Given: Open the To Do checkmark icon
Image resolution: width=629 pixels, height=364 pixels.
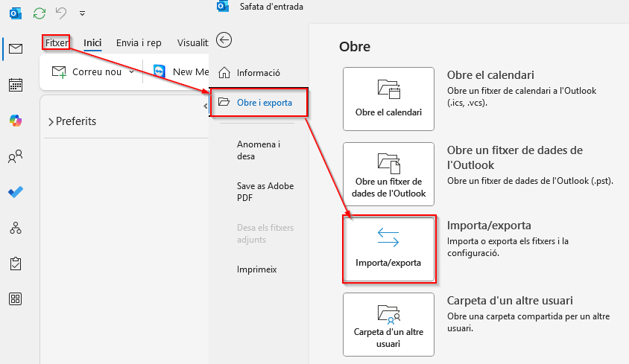Looking at the screenshot, I should point(15,192).
